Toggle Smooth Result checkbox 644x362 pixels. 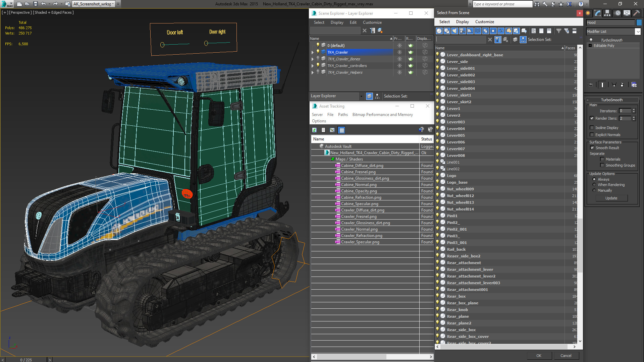click(592, 148)
